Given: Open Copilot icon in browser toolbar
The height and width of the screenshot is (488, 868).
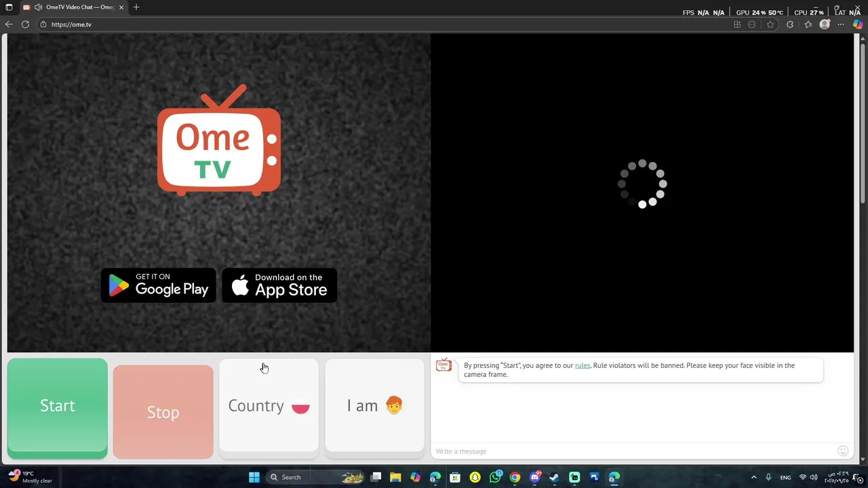Looking at the screenshot, I should (x=858, y=24).
